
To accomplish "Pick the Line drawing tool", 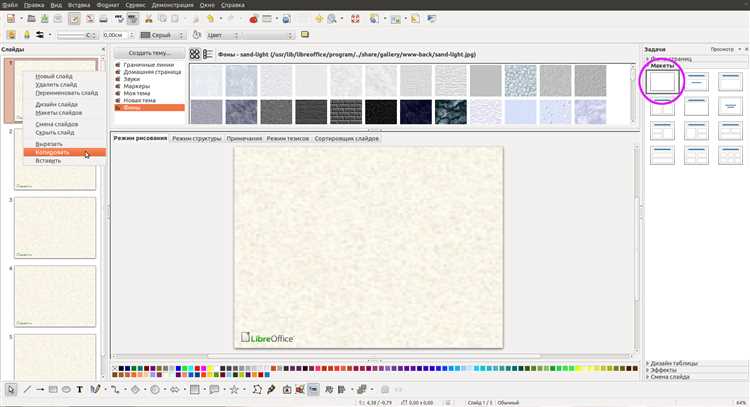I will click(x=27, y=389).
